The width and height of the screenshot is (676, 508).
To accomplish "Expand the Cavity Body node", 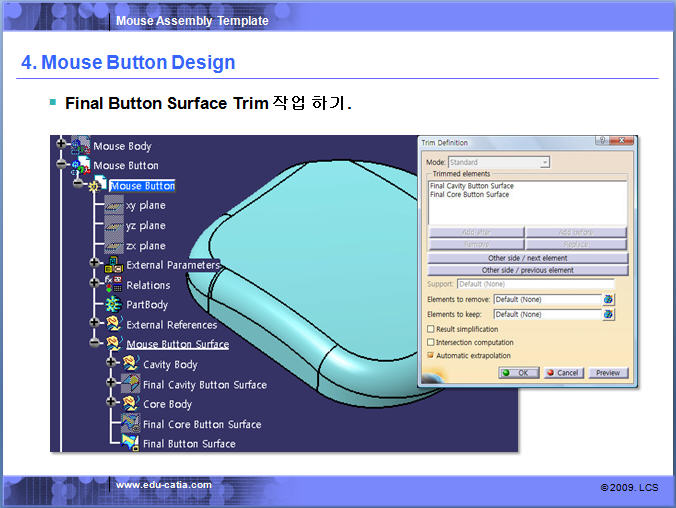I will click(x=112, y=364).
